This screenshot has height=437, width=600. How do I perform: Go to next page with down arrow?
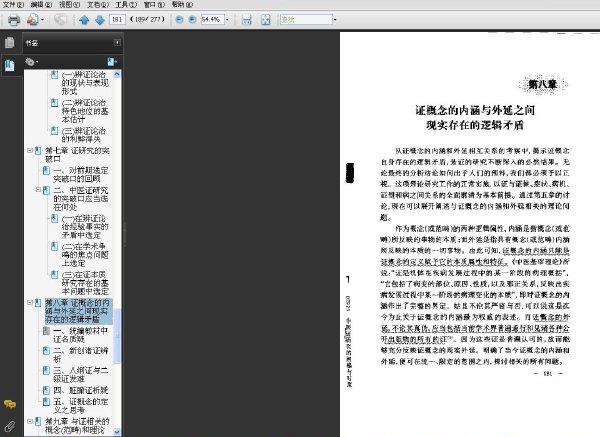coord(100,20)
